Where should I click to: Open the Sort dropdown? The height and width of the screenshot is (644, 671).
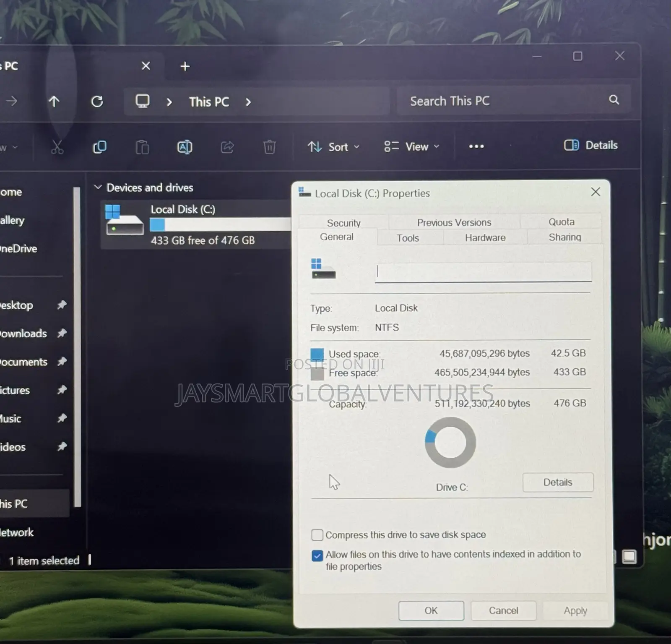334,147
